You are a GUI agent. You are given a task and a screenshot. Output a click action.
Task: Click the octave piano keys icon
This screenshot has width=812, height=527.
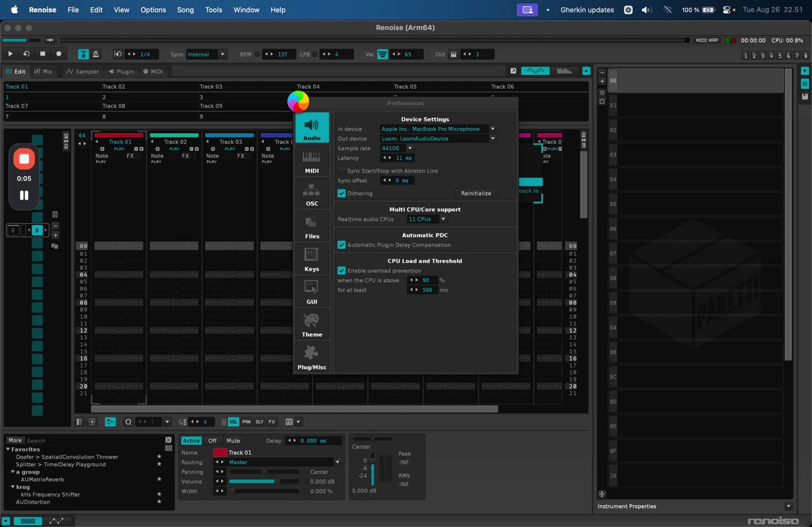tap(454, 55)
